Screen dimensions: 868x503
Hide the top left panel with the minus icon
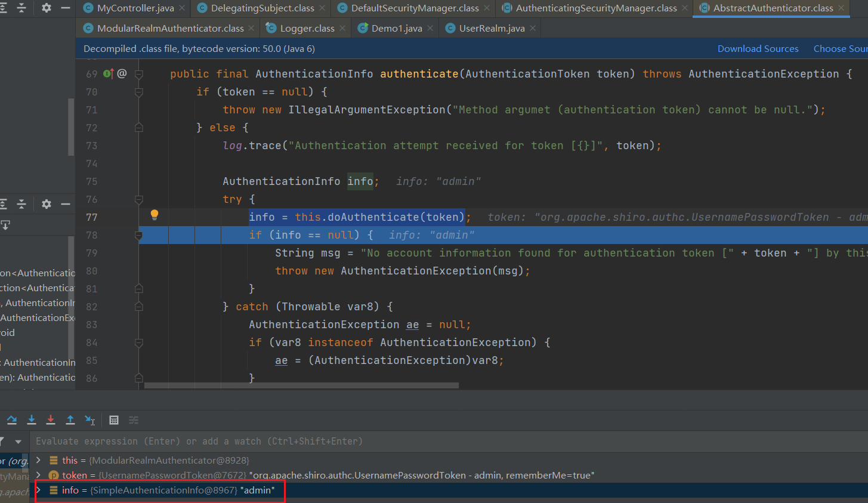(x=66, y=8)
